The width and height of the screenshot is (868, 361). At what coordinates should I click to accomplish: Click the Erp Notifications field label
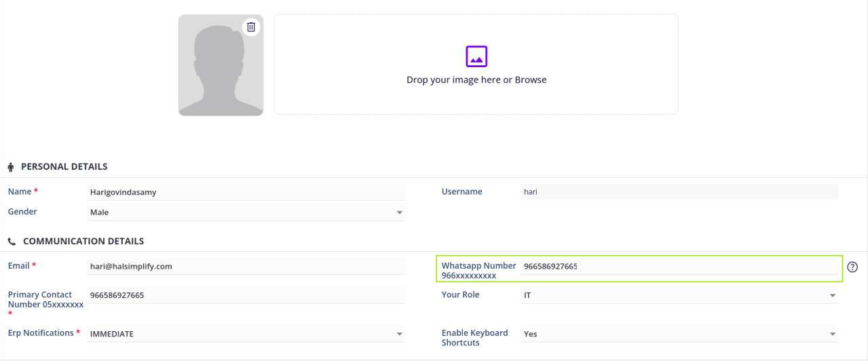pos(41,333)
